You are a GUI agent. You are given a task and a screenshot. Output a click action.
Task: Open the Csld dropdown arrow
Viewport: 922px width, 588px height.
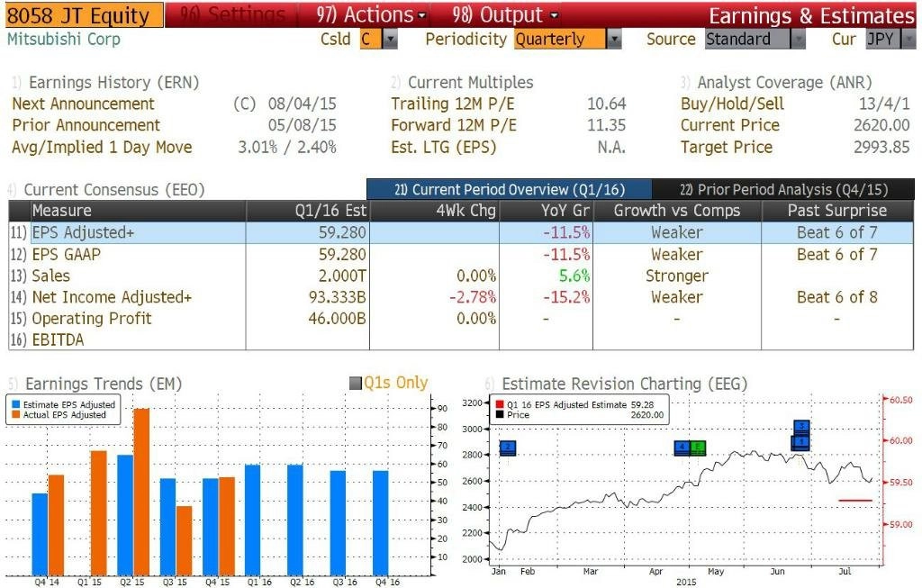(391, 40)
